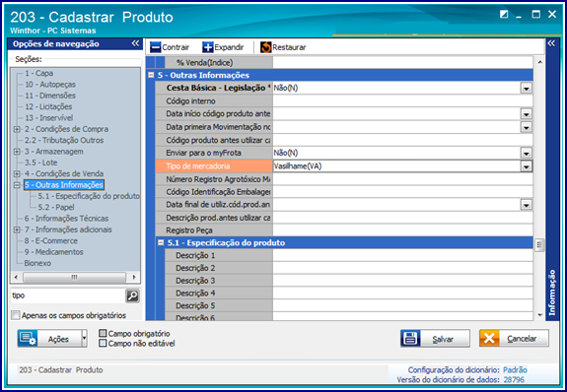Collapse 5.1 - Especificação do produto grid section

(x=161, y=243)
